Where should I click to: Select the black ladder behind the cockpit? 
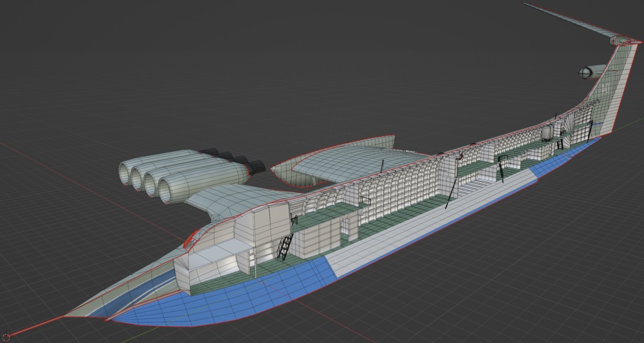coord(285,246)
